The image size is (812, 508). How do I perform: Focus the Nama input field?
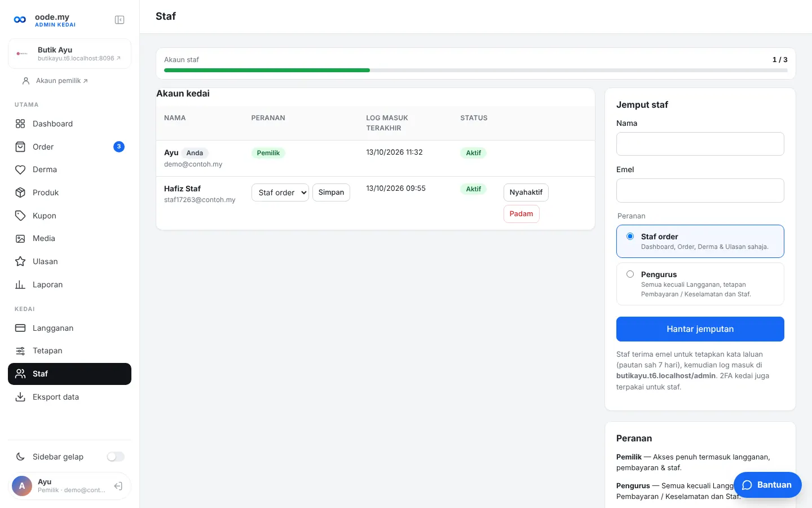pyautogui.click(x=700, y=144)
